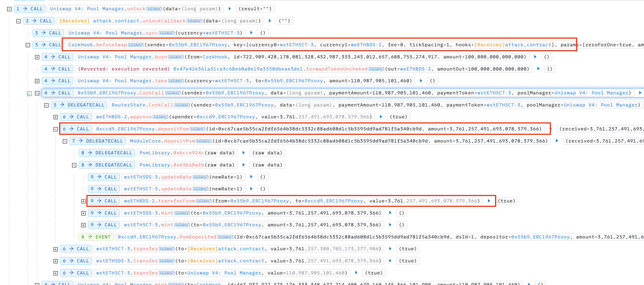The image size is (644, 285).
Task: Open Calldata badge on RouterState.CorkCall row
Action: (x=182, y=105)
